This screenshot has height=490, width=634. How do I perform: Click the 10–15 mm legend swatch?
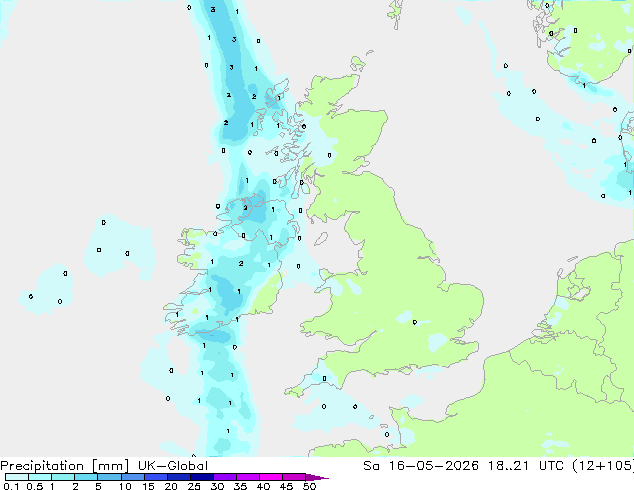[x=133, y=477]
